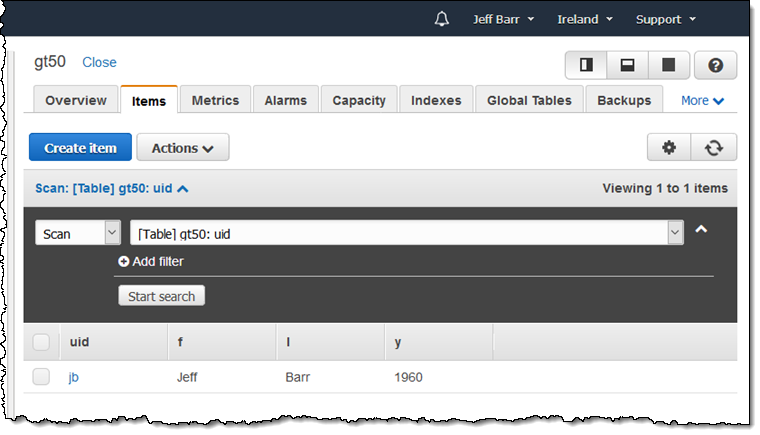760x435 pixels.
Task: Open the Ireland region menu
Action: coord(584,19)
